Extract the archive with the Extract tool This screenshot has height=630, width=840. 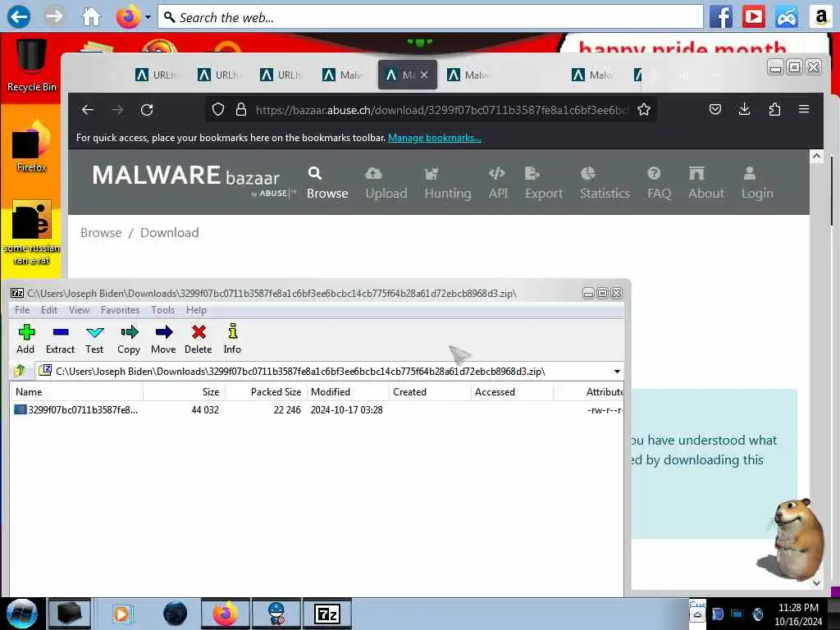pos(60,339)
